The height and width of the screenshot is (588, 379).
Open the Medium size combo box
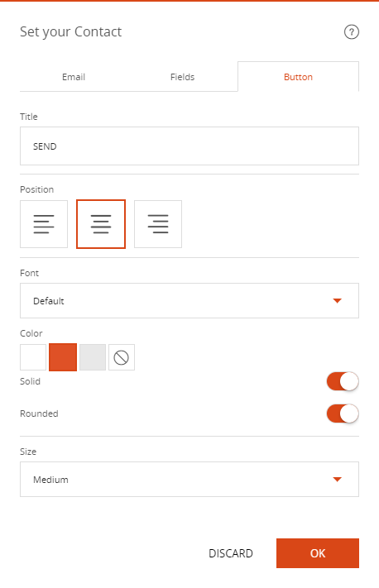(x=189, y=480)
